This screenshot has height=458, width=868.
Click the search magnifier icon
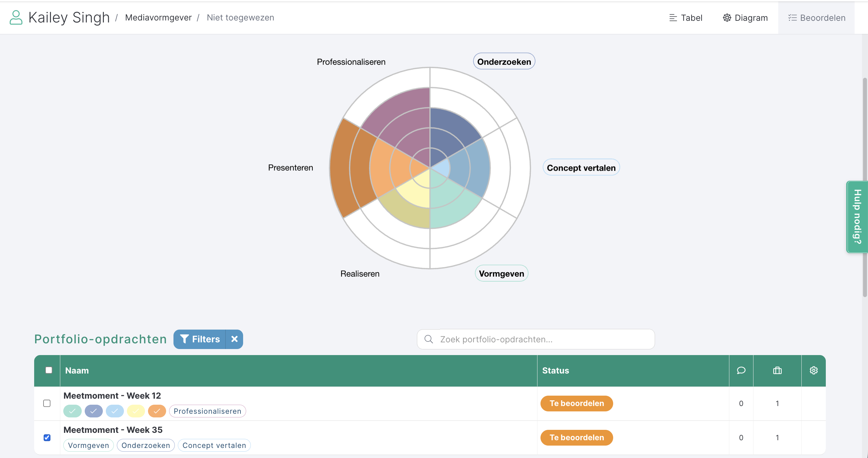click(429, 339)
